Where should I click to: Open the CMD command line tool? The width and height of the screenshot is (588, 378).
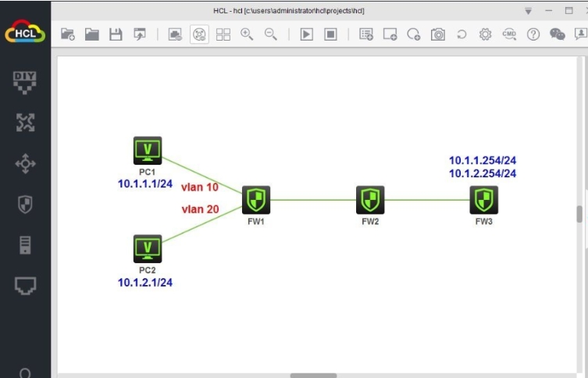coord(509,34)
